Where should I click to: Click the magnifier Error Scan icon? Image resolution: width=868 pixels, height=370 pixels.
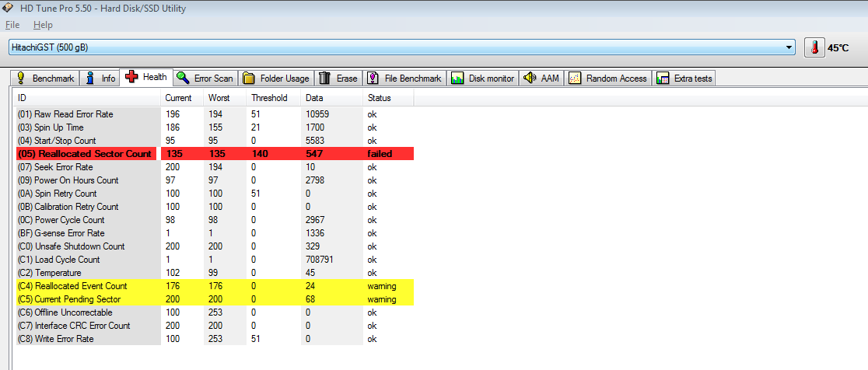click(183, 78)
